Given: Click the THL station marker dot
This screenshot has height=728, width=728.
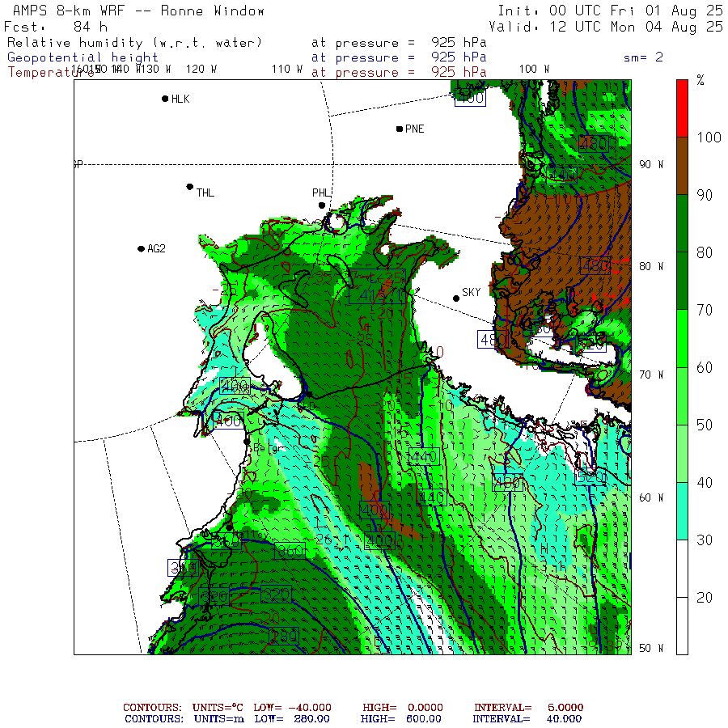Looking at the screenshot, I should [x=189, y=187].
